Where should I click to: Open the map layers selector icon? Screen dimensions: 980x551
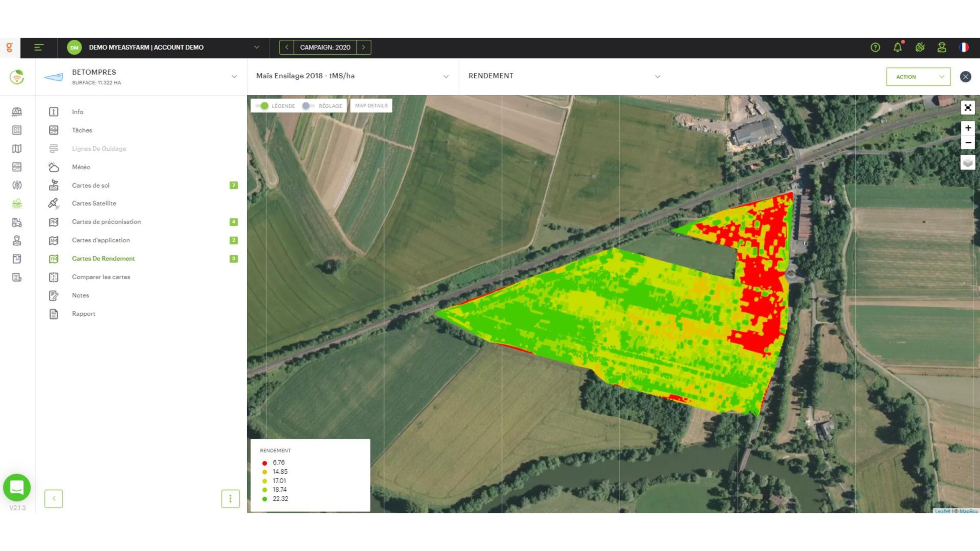[x=968, y=163]
